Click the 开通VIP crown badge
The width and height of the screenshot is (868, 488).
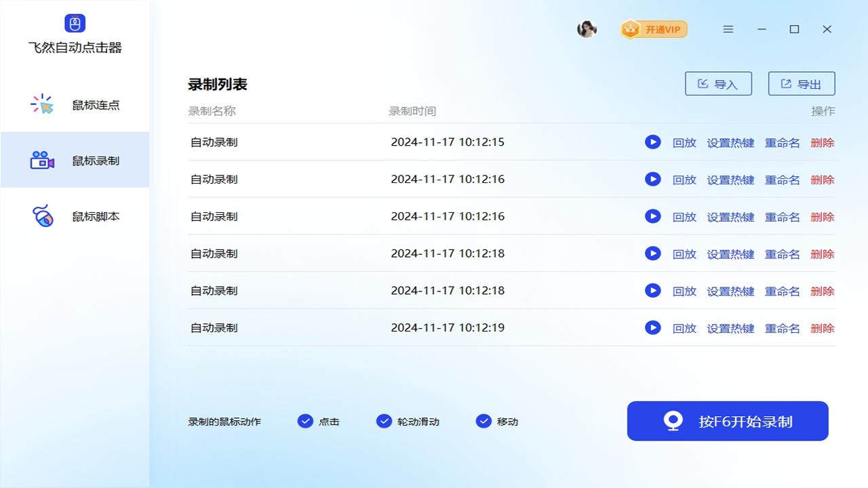coord(654,29)
